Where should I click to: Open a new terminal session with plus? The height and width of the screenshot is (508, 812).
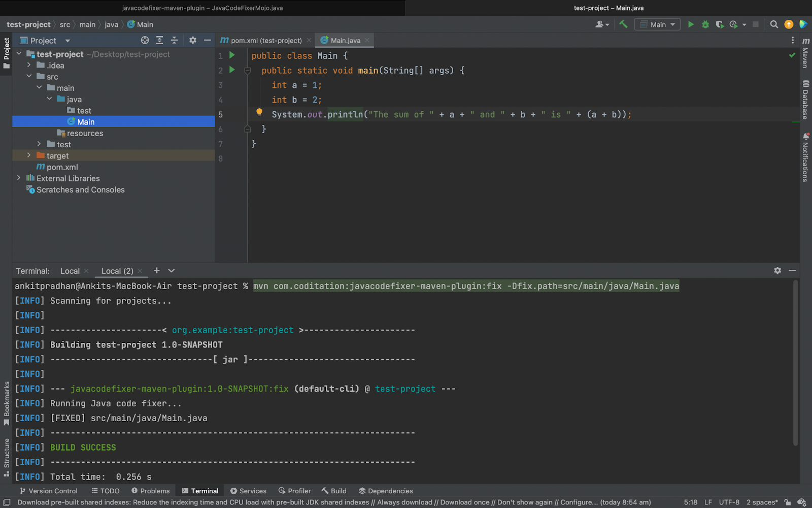pyautogui.click(x=157, y=271)
